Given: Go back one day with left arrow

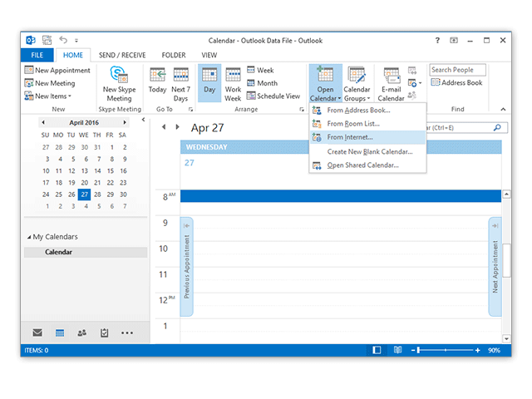Looking at the screenshot, I should point(164,127).
